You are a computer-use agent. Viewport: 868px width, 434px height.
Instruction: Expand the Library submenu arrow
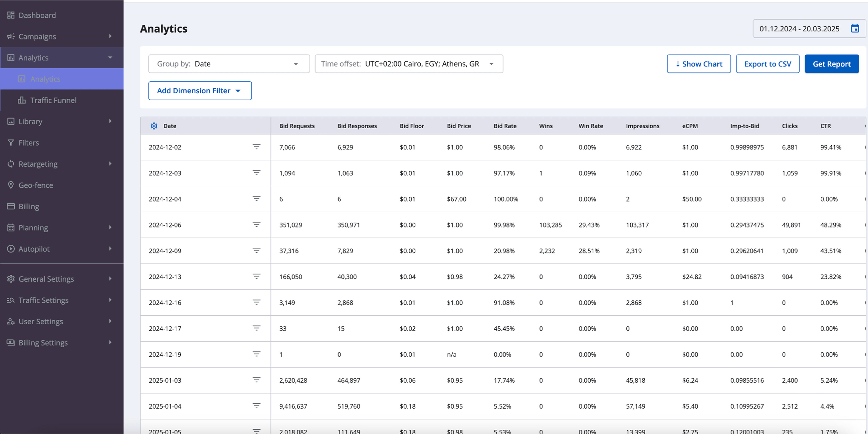(110, 121)
